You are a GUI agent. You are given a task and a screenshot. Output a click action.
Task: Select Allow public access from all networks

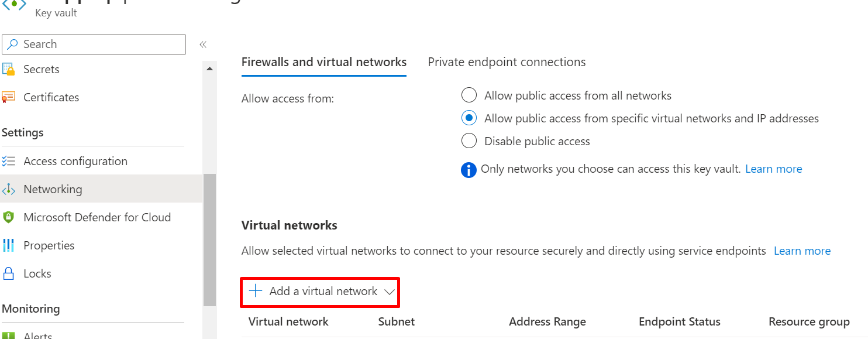click(x=469, y=95)
